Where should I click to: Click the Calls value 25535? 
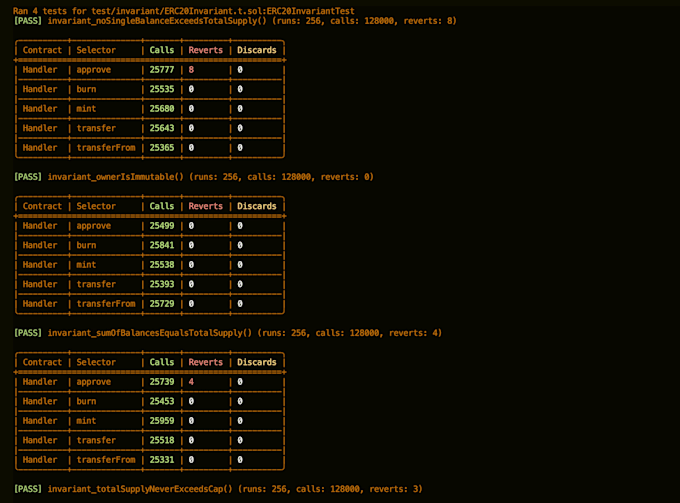(x=162, y=89)
